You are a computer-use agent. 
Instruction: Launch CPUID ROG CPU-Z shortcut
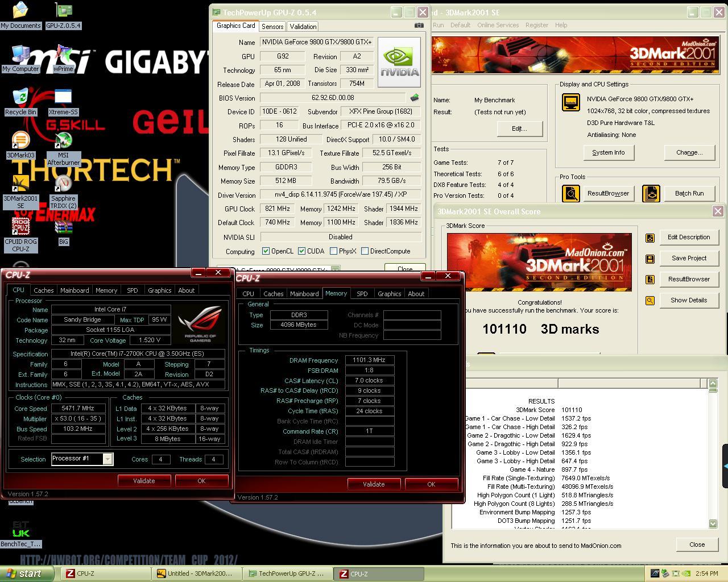[x=20, y=235]
